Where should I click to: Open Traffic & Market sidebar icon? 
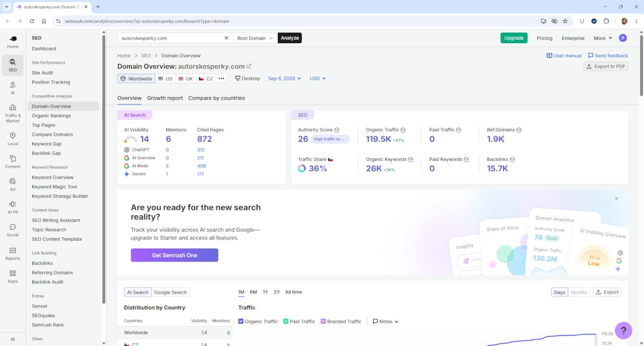(12, 113)
